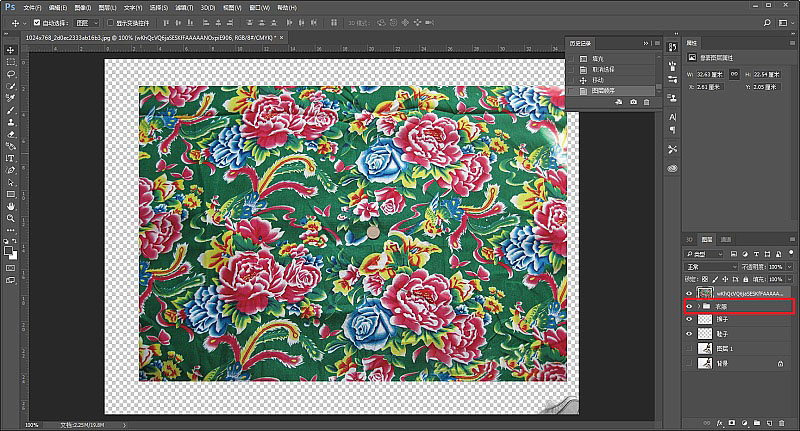Select the Rectangular Marquee tool
The height and width of the screenshot is (431, 800).
coord(10,62)
